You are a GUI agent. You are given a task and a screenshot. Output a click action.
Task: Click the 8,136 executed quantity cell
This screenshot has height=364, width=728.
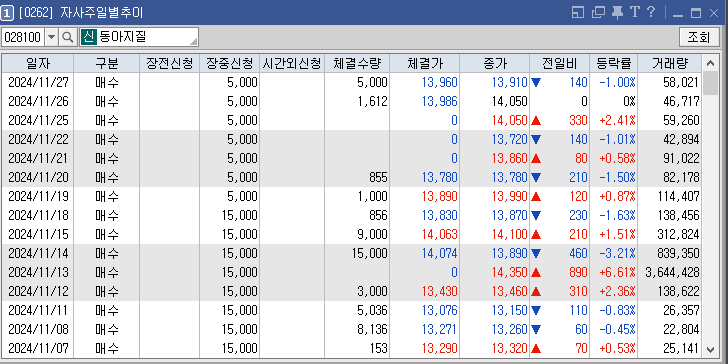pyautogui.click(x=357, y=329)
